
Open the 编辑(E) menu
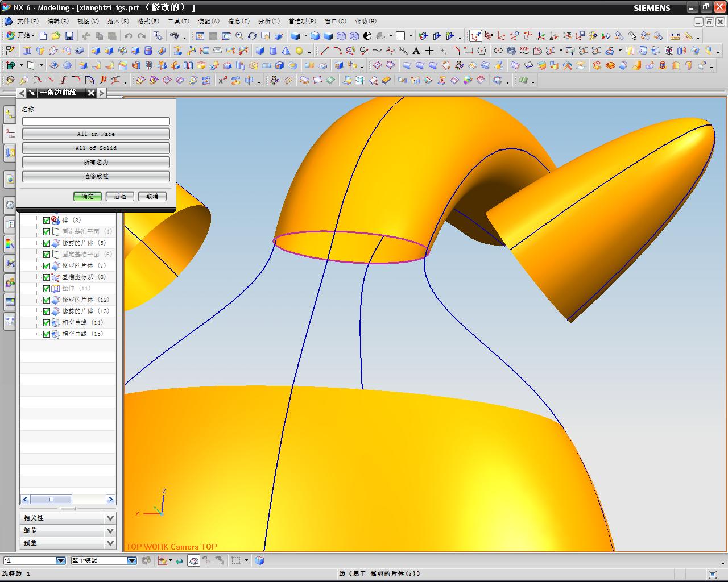click(x=57, y=22)
